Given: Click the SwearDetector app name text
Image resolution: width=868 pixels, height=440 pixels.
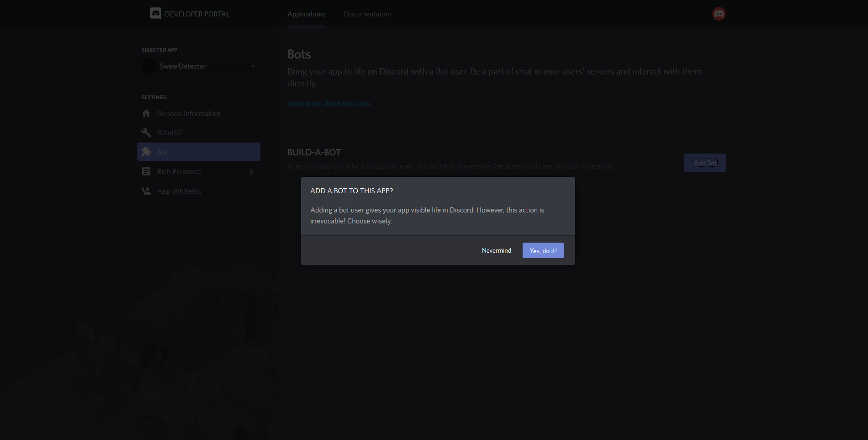Looking at the screenshot, I should click(183, 66).
